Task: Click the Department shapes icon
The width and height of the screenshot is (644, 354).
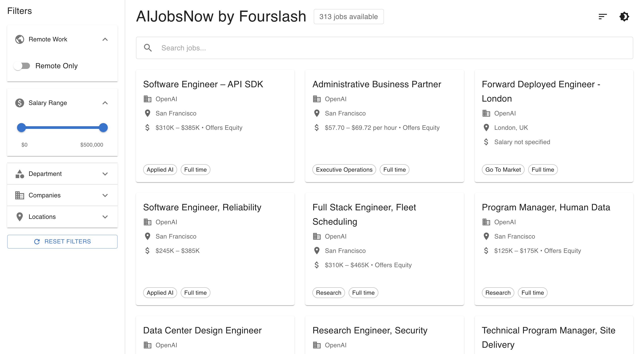Action: [x=19, y=174]
